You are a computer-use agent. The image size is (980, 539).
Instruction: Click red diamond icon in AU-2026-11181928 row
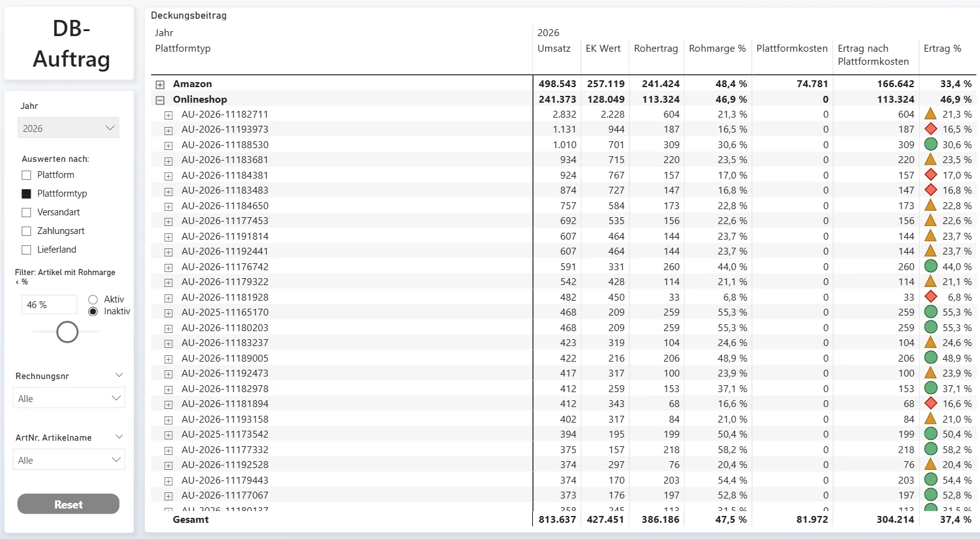[931, 297]
